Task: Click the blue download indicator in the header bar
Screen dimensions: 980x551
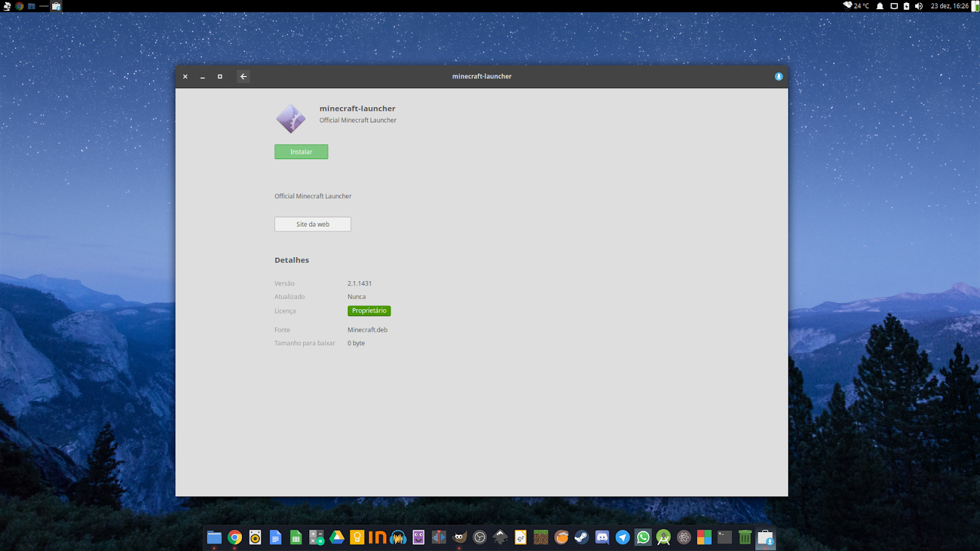Action: [x=778, y=77]
